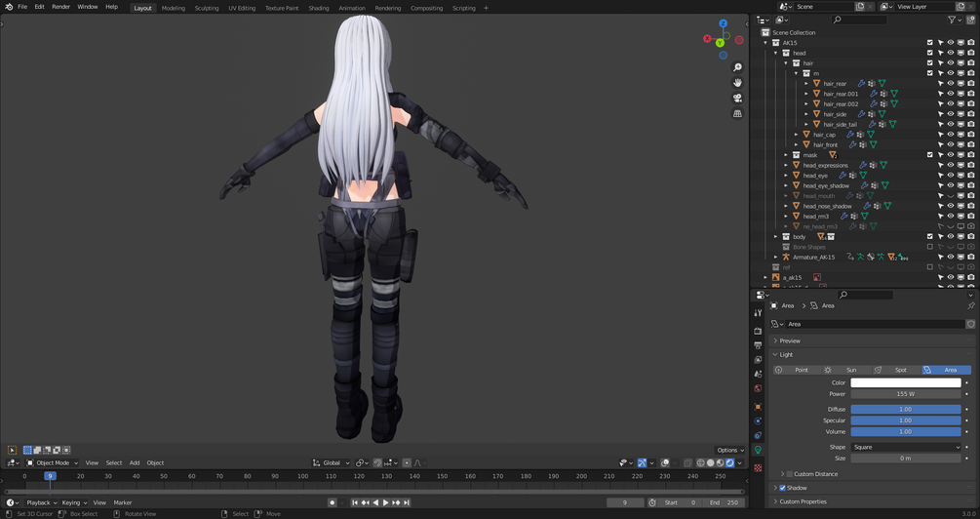
Task: Pin the properties editor context
Action: (x=970, y=305)
